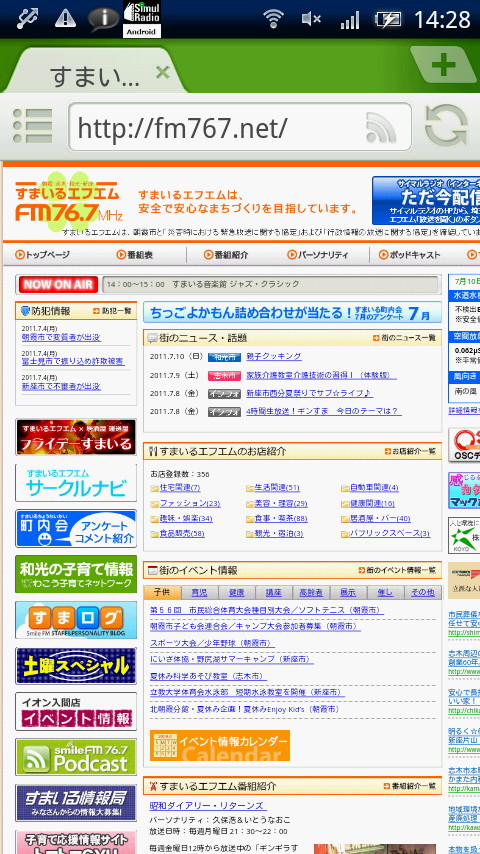Tap the battery charging icon
Image resolution: width=480 pixels, height=854 pixels.
388,20
